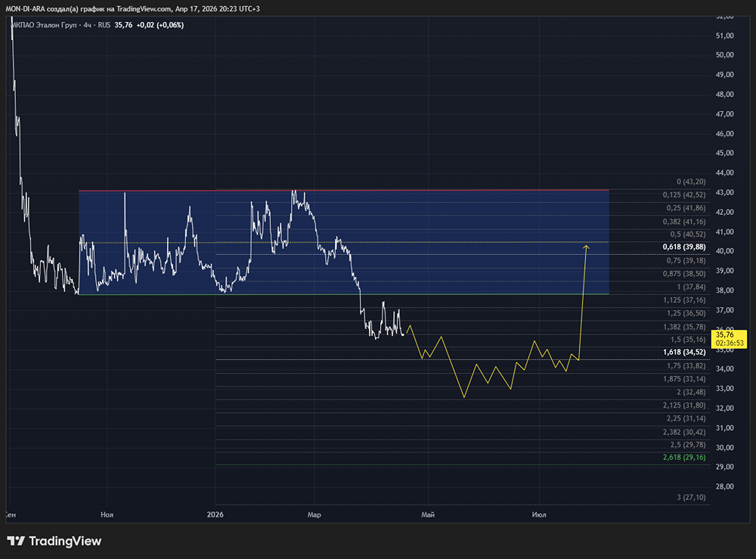Click the Май label on the time axis

[x=428, y=514]
